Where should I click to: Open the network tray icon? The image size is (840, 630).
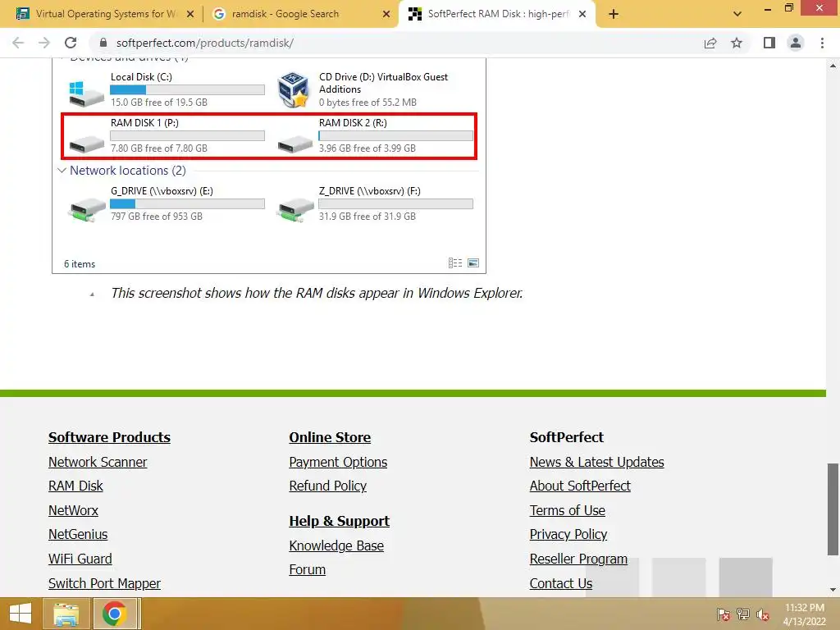743,614
